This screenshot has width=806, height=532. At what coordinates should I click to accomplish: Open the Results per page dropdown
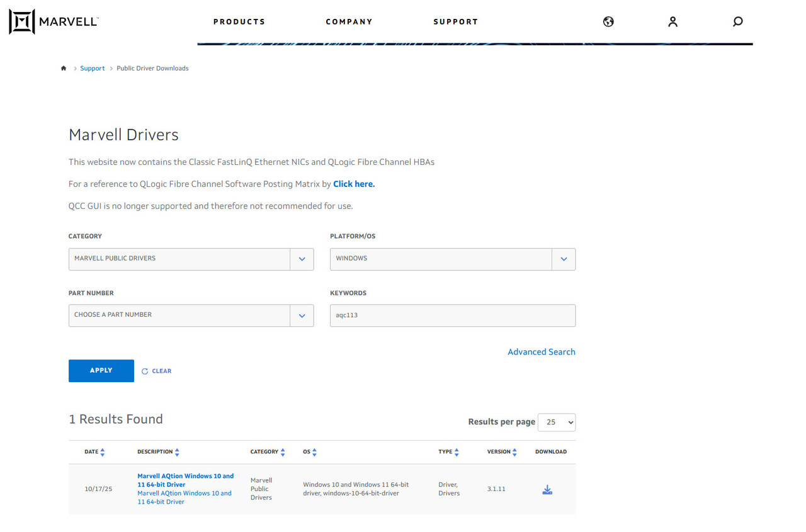point(557,422)
